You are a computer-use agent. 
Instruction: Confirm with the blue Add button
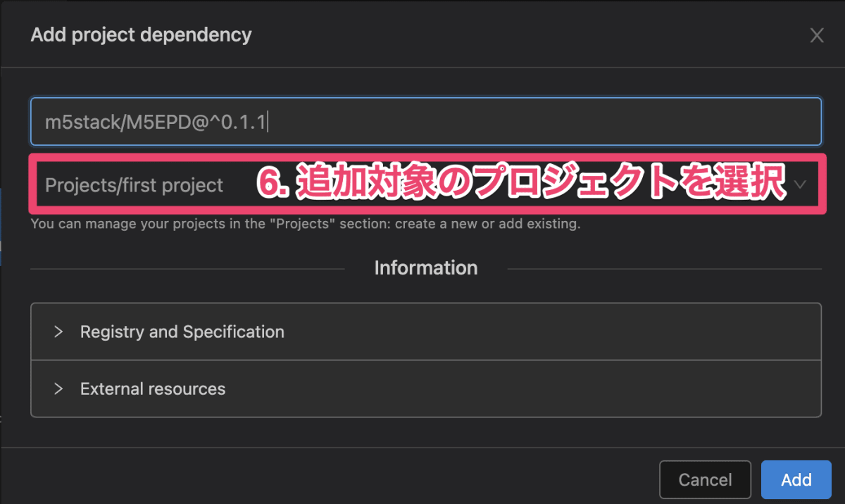tap(796, 480)
